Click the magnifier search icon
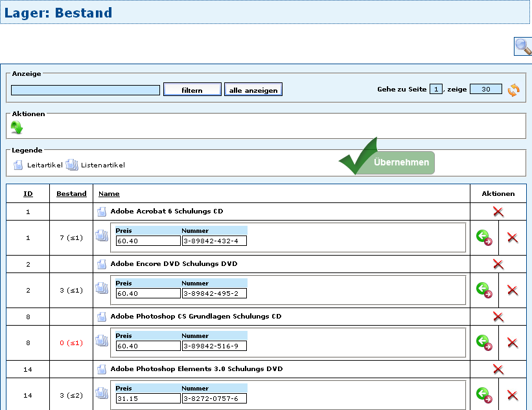This screenshot has height=410, width=532. (522, 46)
